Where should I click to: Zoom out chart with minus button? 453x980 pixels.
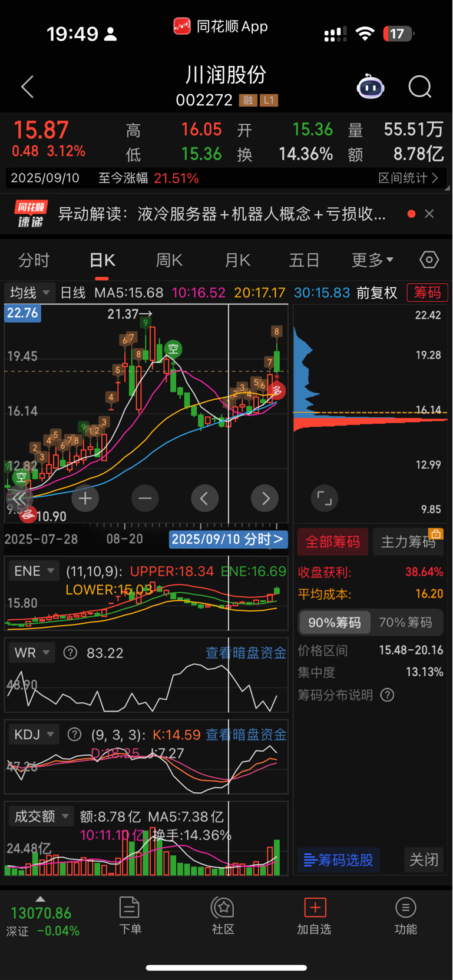tap(145, 499)
